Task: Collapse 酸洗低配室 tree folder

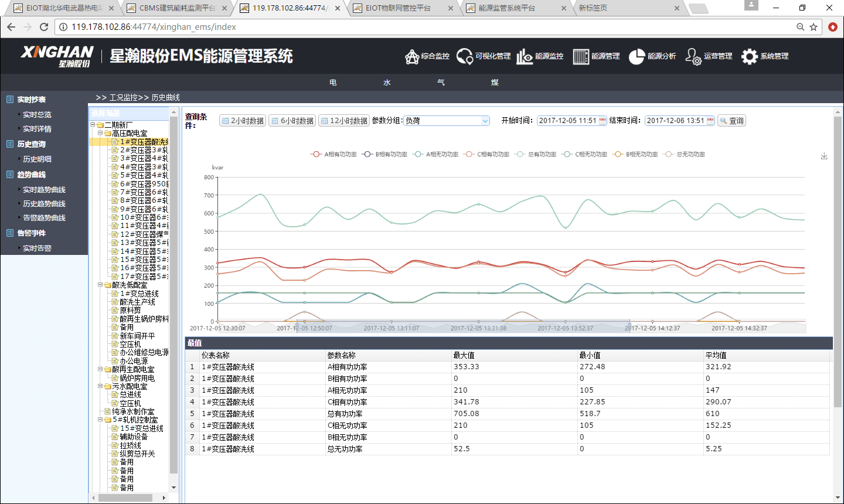Action: click(100, 285)
